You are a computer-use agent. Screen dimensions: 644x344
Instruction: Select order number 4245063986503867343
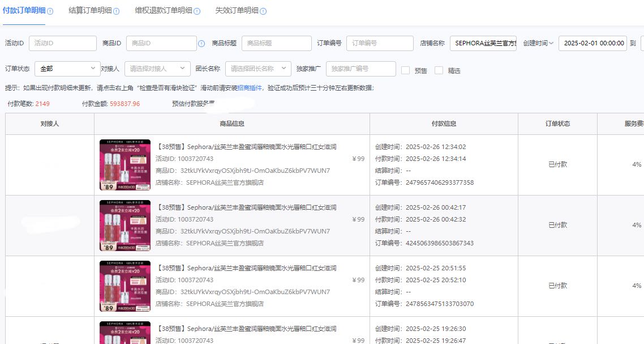[x=440, y=243]
